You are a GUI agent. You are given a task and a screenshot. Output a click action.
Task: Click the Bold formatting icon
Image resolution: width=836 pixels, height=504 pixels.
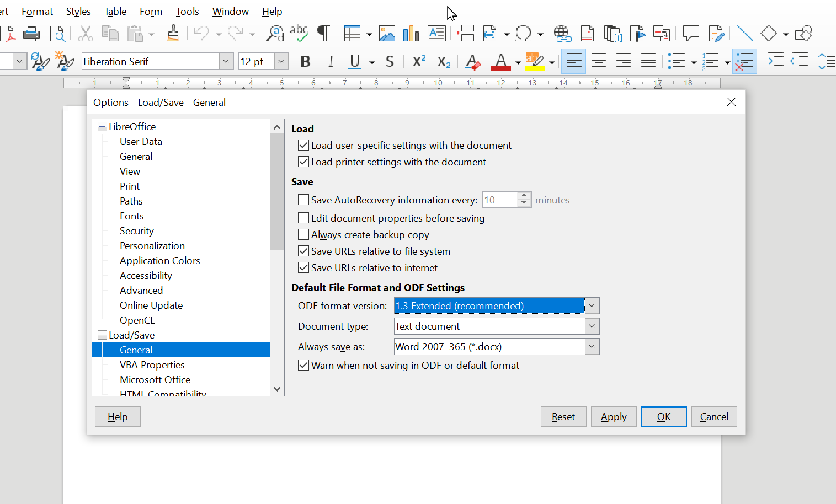pyautogui.click(x=305, y=61)
